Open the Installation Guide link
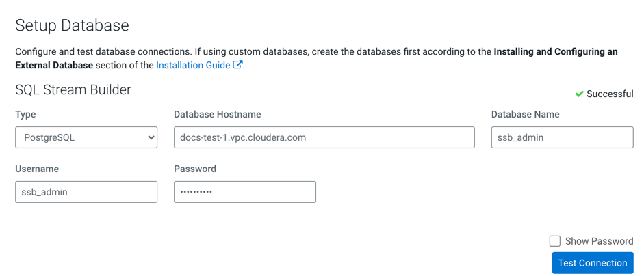This screenshot has height=276, width=644. [193, 66]
